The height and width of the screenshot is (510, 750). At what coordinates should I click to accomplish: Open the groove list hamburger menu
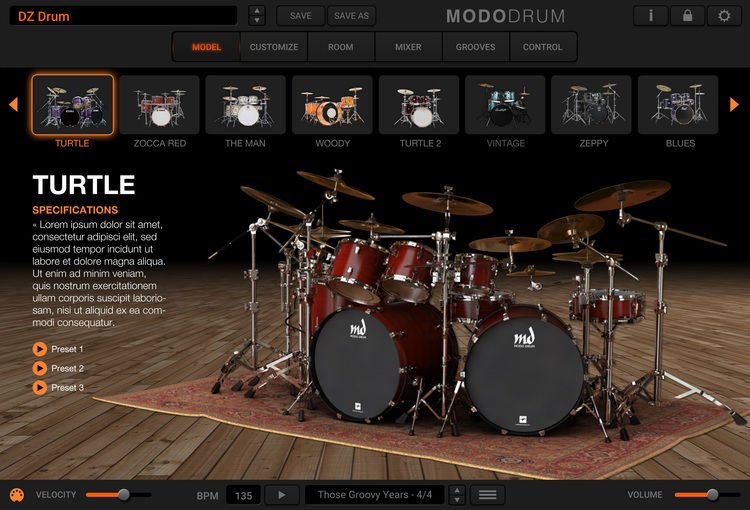point(487,495)
